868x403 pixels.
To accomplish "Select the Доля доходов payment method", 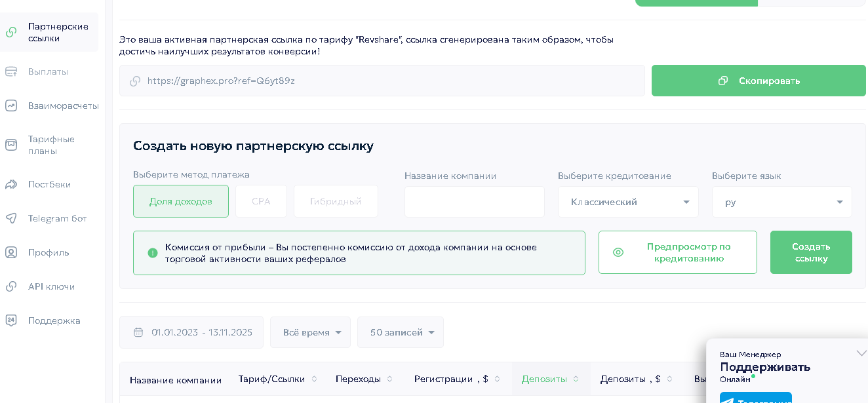I will pos(181,201).
